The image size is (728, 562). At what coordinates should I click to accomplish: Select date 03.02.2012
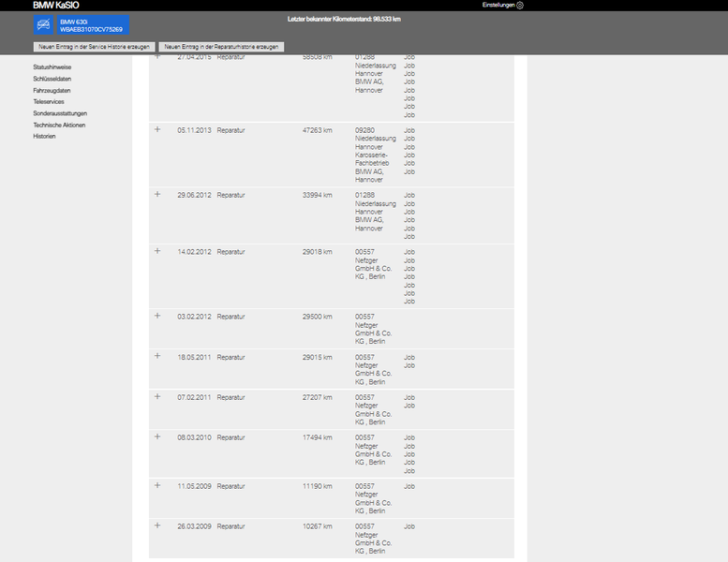click(194, 317)
